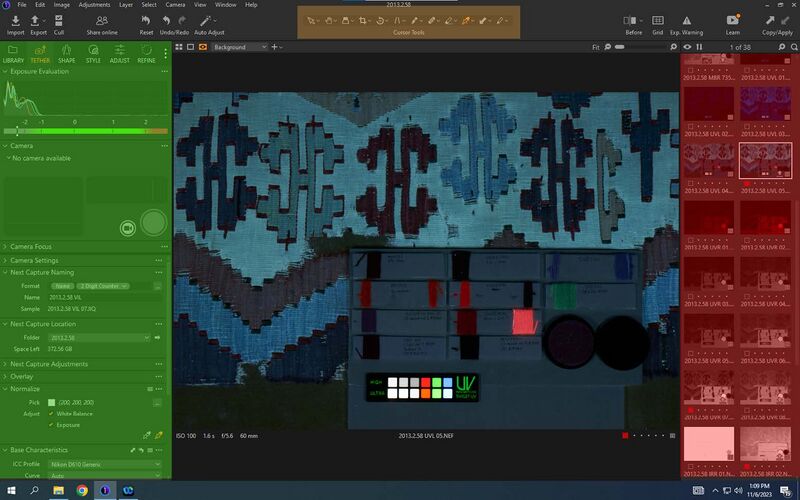
Task: Uncheck the White Balance adjust checkbox
Action: [x=51, y=414]
